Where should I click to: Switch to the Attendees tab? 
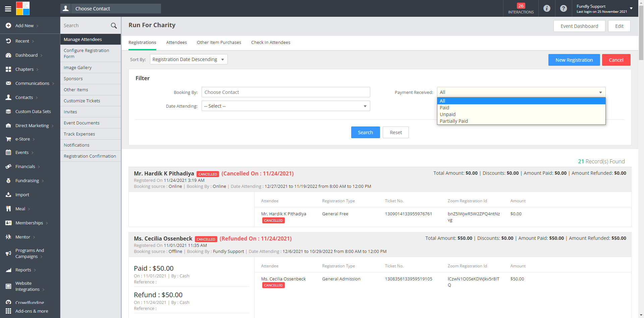(x=176, y=42)
